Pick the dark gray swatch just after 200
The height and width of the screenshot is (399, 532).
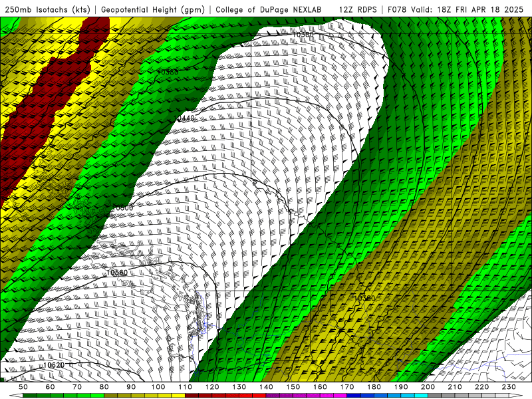pos(435,396)
